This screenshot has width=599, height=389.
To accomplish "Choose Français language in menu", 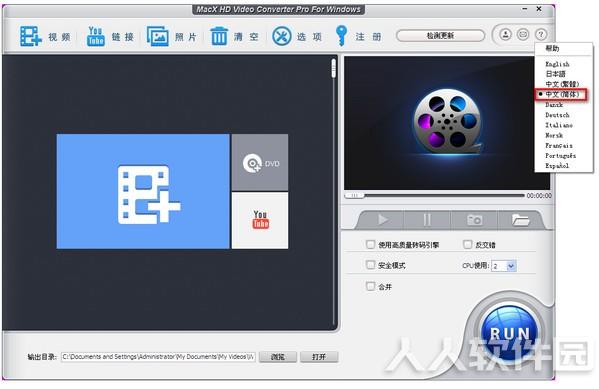I will 559,145.
